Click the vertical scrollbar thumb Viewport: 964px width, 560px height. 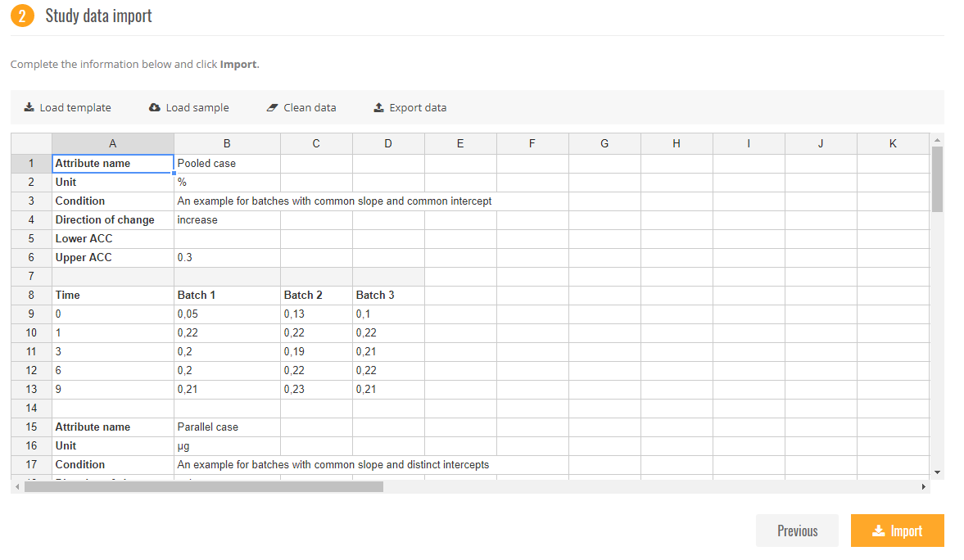[937, 179]
